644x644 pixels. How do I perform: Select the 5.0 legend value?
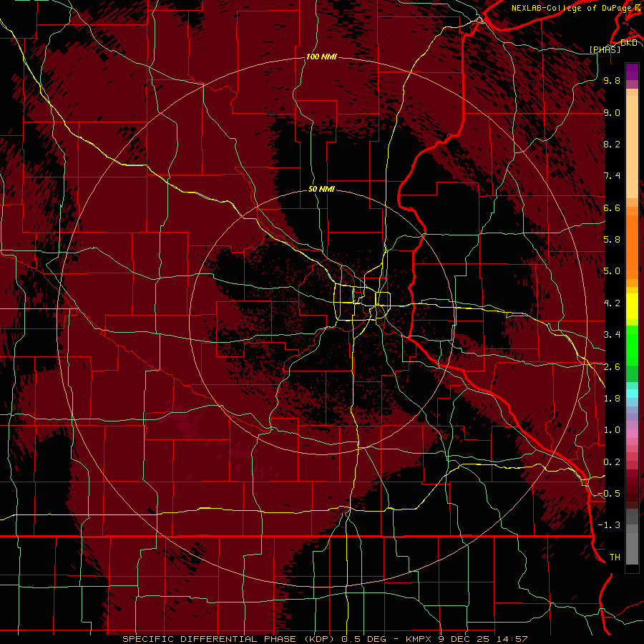tap(612, 271)
